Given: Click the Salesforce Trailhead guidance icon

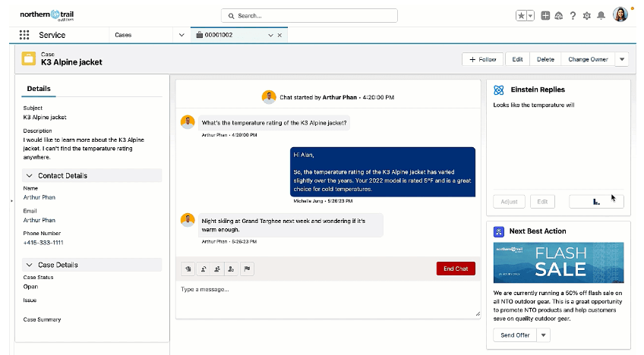Looking at the screenshot, I should (559, 15).
